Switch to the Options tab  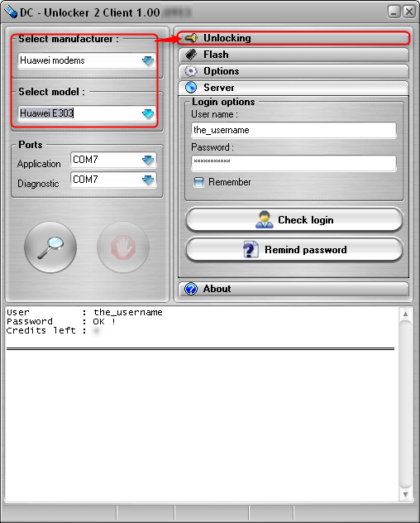[294, 71]
